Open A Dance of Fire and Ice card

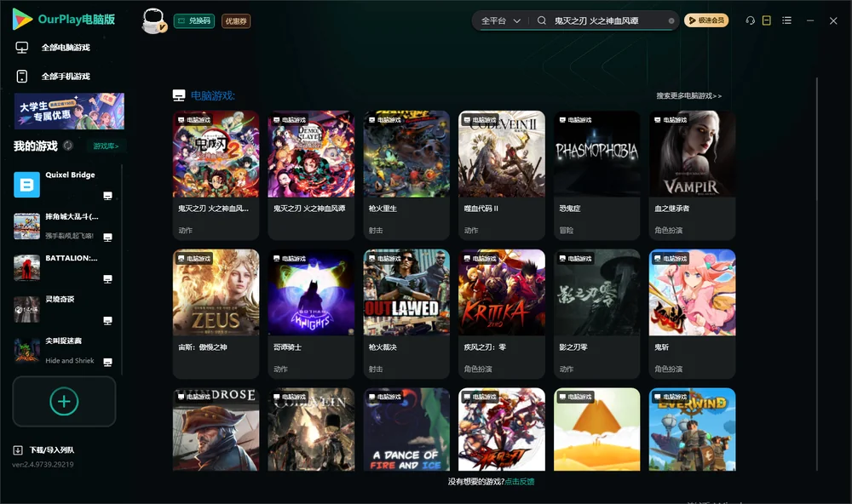point(406,429)
